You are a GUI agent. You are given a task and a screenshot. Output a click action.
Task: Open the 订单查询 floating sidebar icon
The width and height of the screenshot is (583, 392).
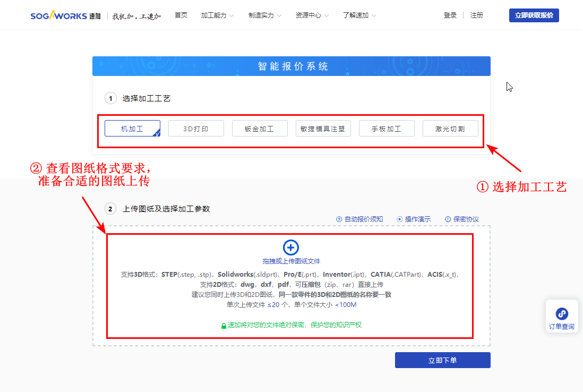point(561,316)
